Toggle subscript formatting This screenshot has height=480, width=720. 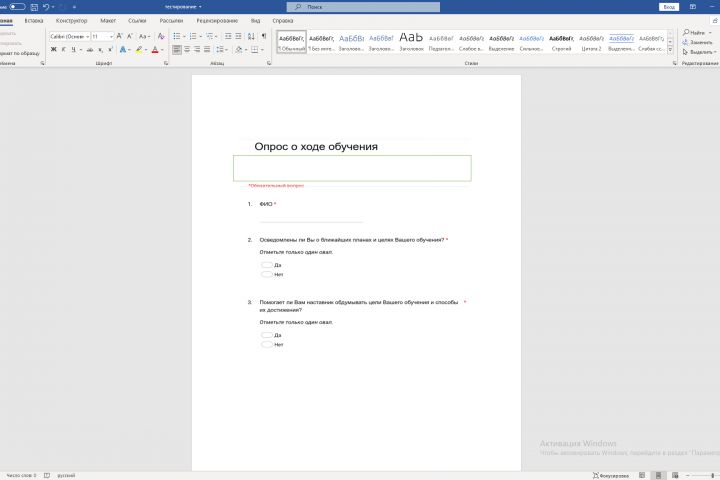click(101, 49)
